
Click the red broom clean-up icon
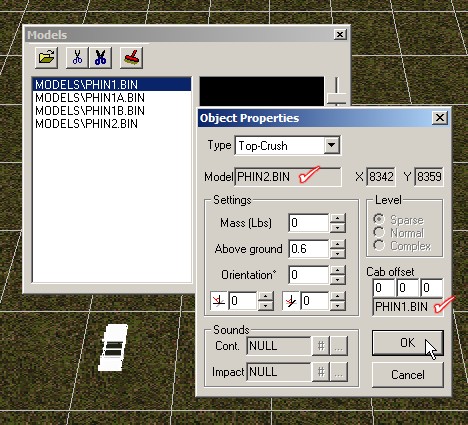coord(131,57)
